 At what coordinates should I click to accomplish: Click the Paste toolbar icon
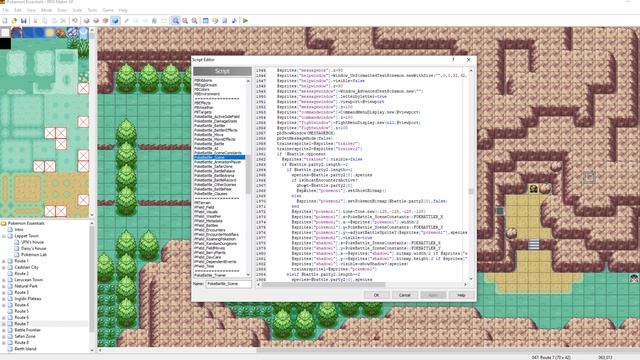pyautogui.click(x=54, y=21)
